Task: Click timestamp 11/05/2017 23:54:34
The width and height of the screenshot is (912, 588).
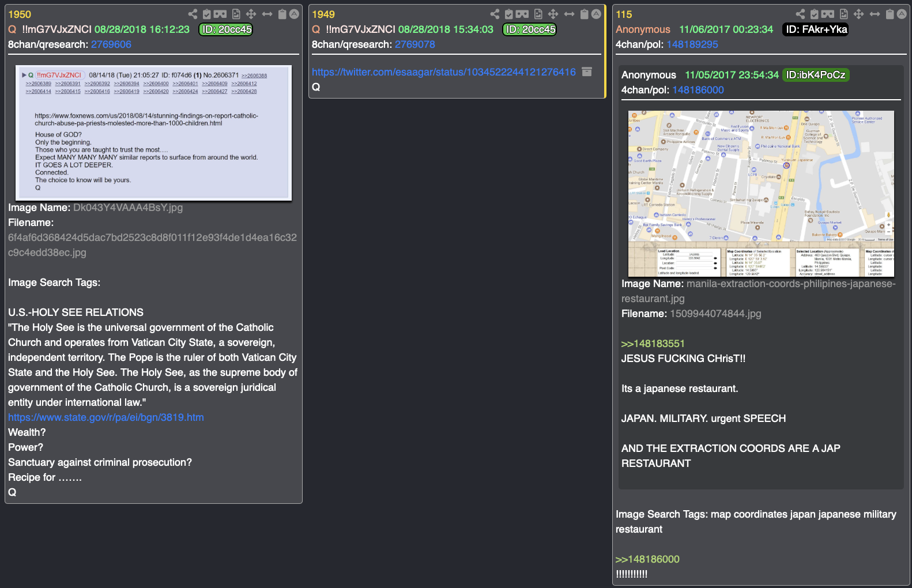Action: coord(732,75)
